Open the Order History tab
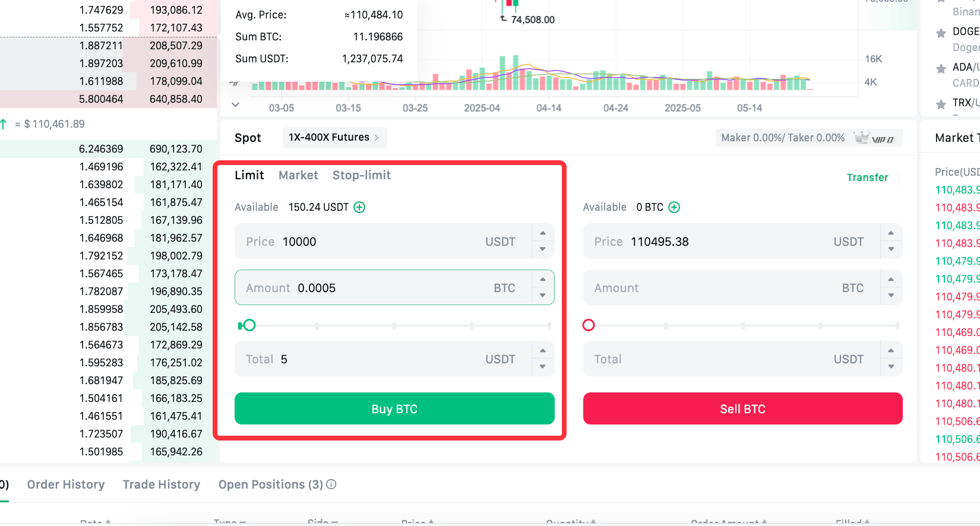This screenshot has width=980, height=526. (66, 484)
